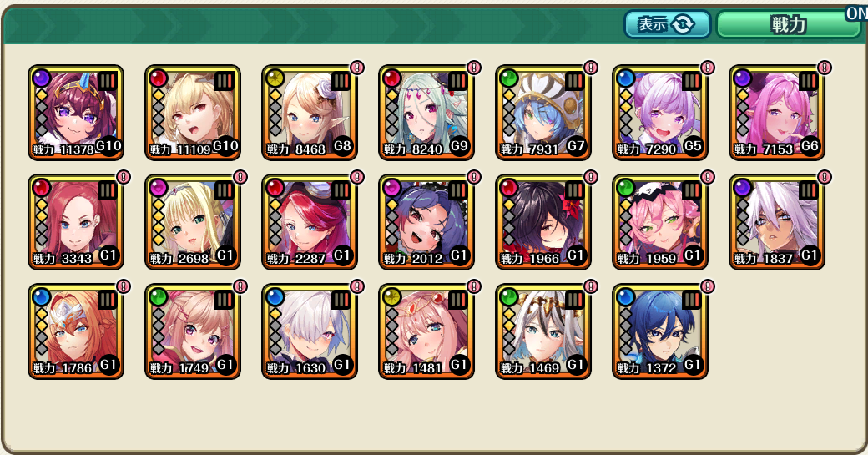The image size is (868, 455).
Task: Click alert badge on 戦力 1469 card
Action: pos(591,286)
